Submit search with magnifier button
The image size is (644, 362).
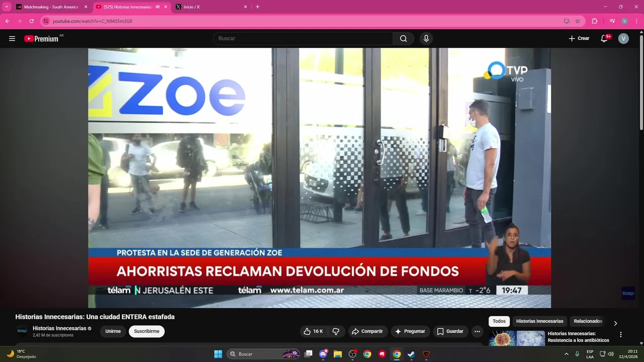[x=404, y=39]
